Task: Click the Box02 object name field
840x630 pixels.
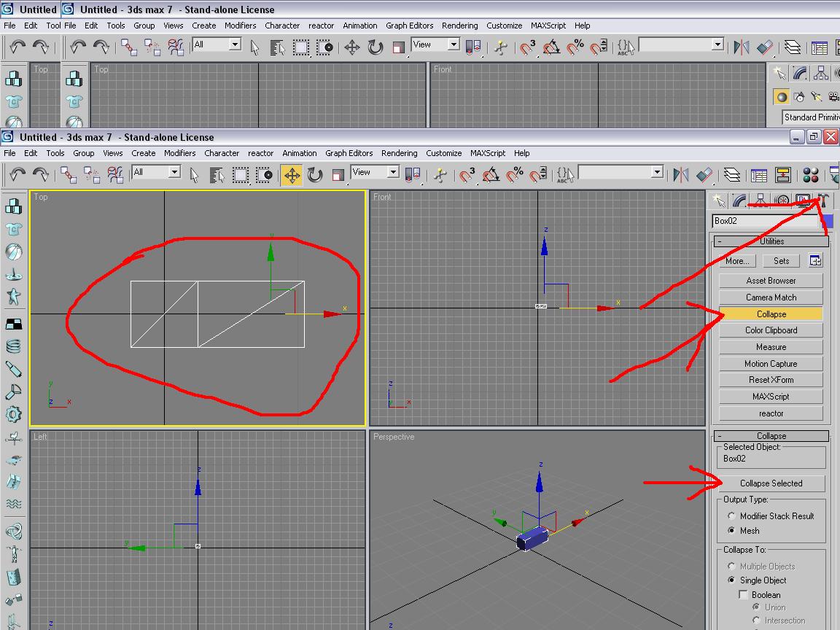Action: (x=765, y=221)
